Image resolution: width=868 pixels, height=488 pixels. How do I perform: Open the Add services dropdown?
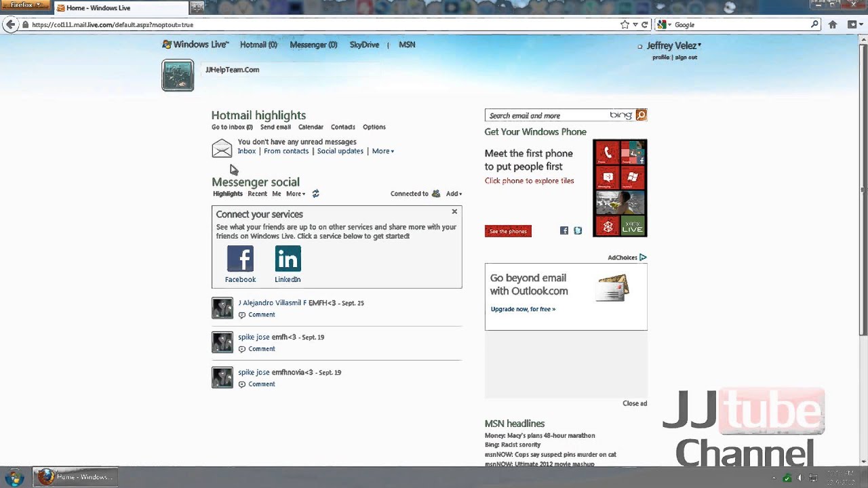pyautogui.click(x=454, y=194)
